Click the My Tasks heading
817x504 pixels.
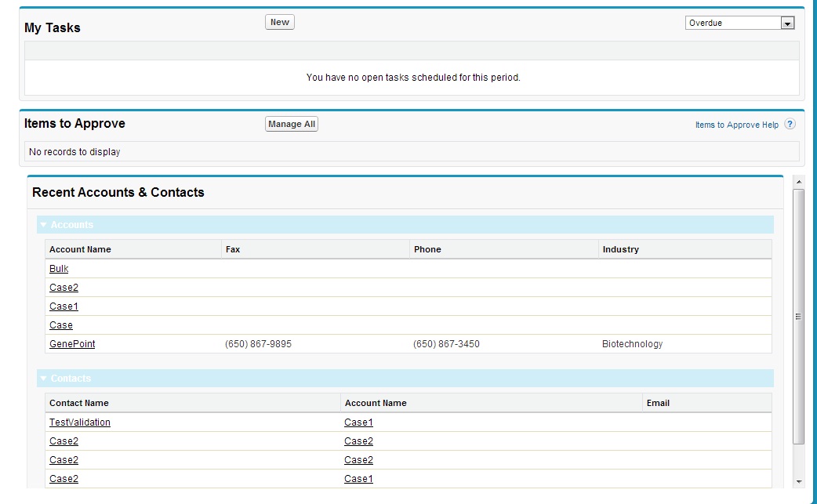(x=53, y=27)
